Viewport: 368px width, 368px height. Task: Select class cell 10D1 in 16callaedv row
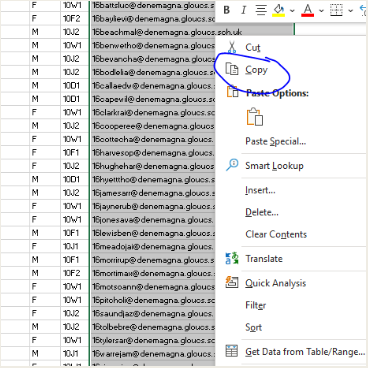[75, 86]
